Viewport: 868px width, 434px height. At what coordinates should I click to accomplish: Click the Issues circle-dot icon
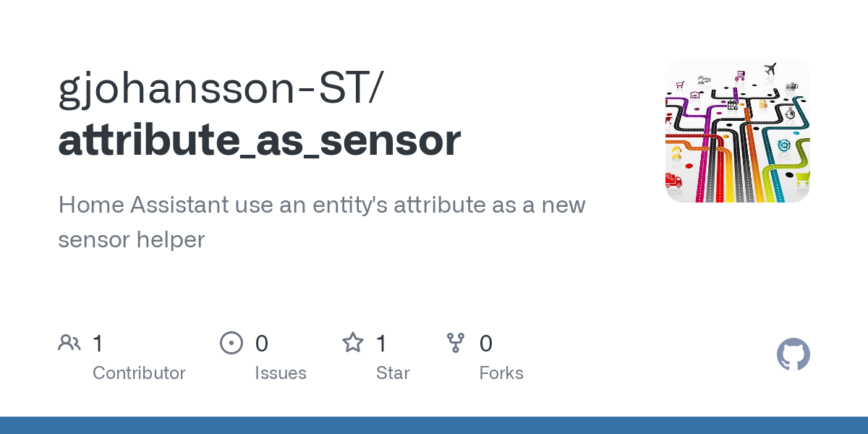[x=231, y=343]
